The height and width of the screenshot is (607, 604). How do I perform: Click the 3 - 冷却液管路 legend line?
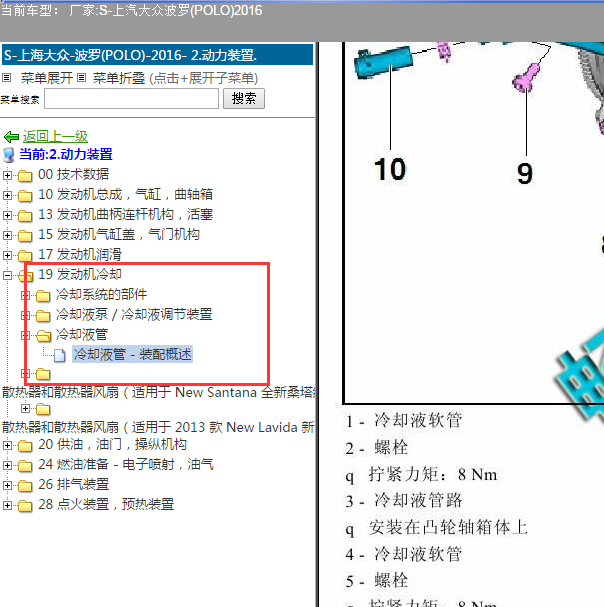tap(404, 501)
